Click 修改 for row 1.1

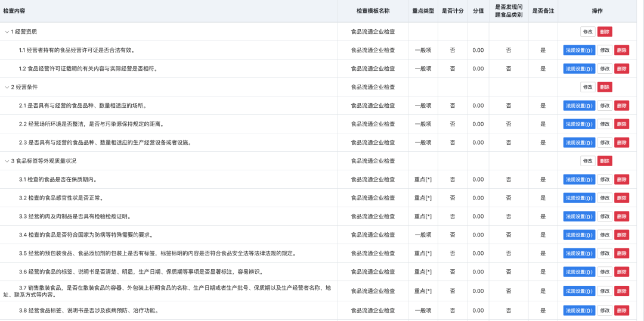pos(605,50)
